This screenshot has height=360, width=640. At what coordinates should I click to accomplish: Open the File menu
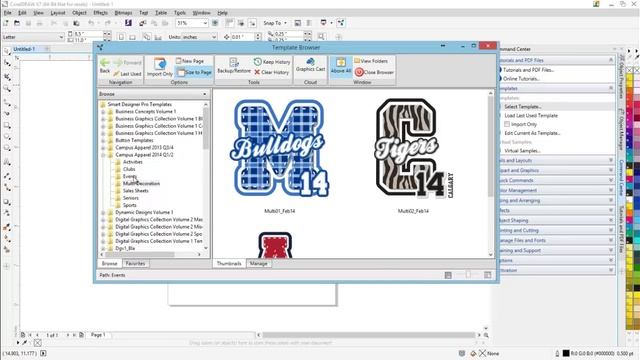[8, 13]
